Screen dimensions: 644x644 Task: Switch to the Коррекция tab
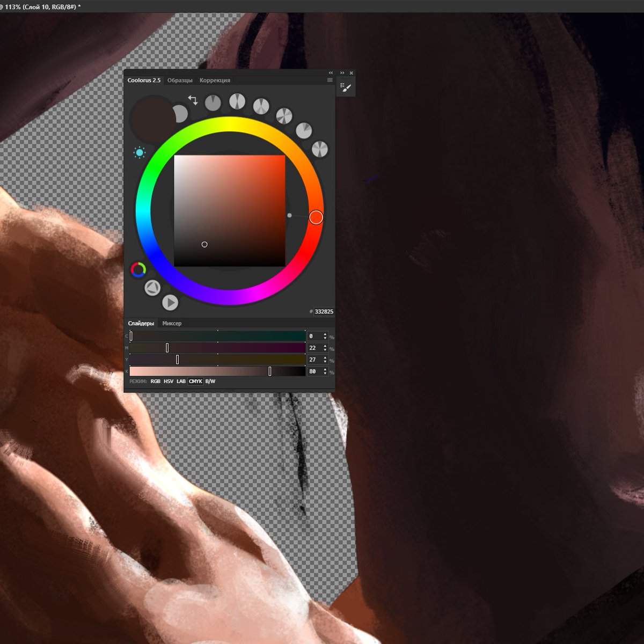(x=215, y=80)
